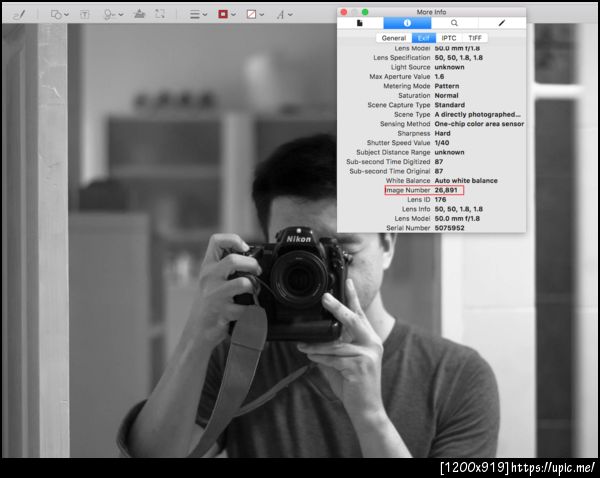This screenshot has height=478, width=600.
Task: Click 'One-chip color area sensor' value
Action: [x=479, y=124]
